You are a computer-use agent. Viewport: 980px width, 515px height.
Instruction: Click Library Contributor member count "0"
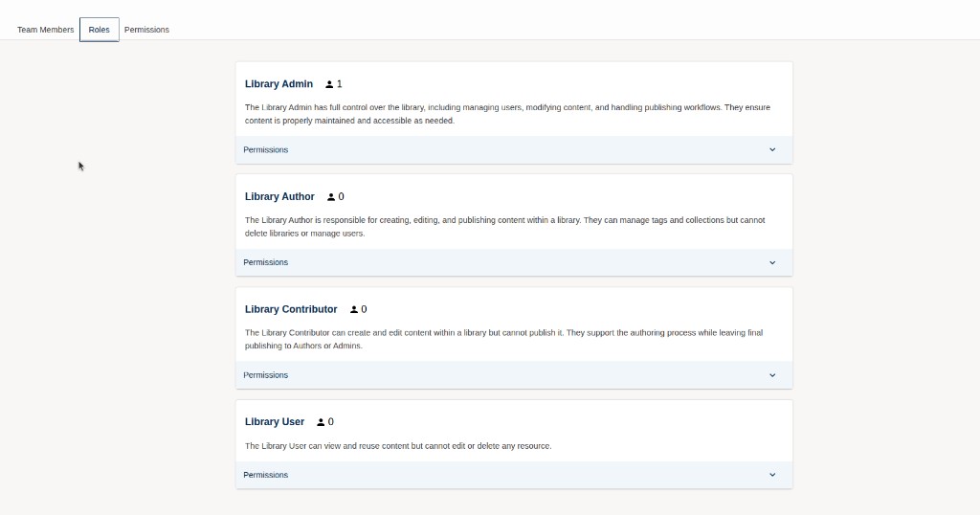point(364,309)
